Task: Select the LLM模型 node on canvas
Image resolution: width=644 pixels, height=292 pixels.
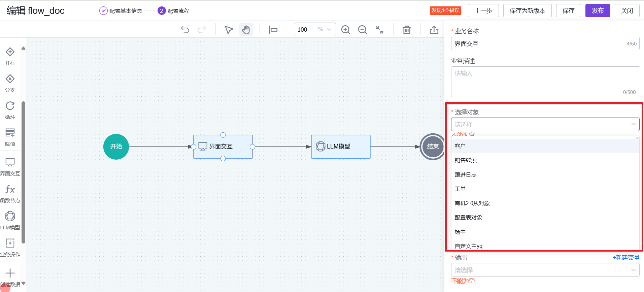Action: [x=341, y=147]
